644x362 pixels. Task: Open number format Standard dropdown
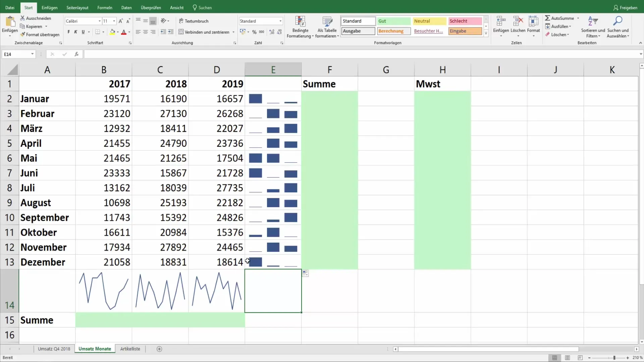coord(280,21)
